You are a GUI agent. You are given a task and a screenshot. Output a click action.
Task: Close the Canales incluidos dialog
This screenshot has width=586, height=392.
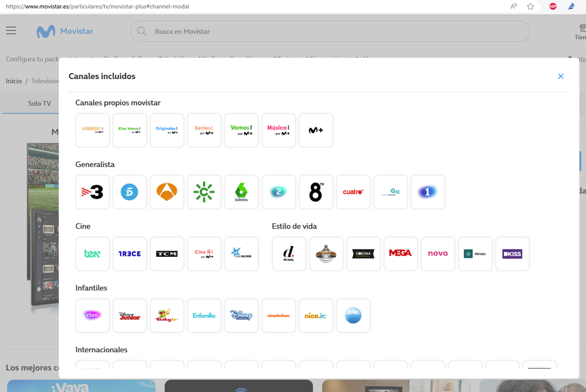point(561,76)
